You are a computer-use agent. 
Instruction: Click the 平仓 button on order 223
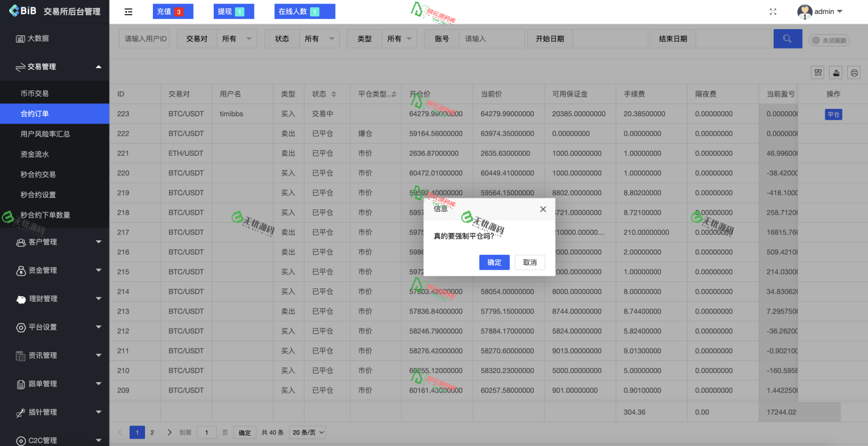(833, 114)
